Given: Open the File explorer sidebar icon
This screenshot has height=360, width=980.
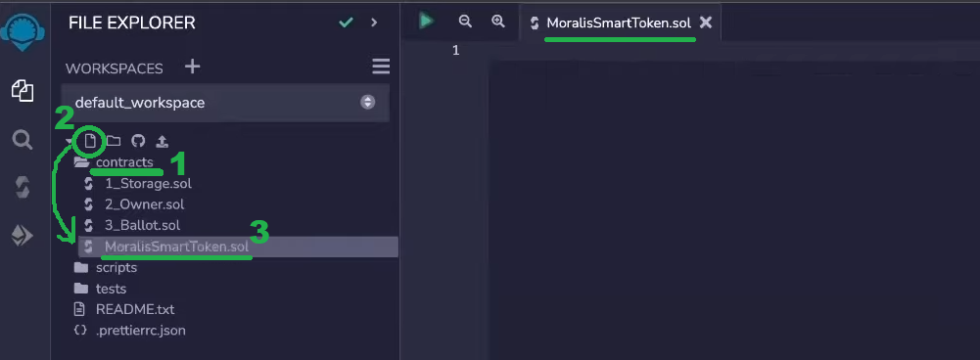Looking at the screenshot, I should tap(23, 91).
